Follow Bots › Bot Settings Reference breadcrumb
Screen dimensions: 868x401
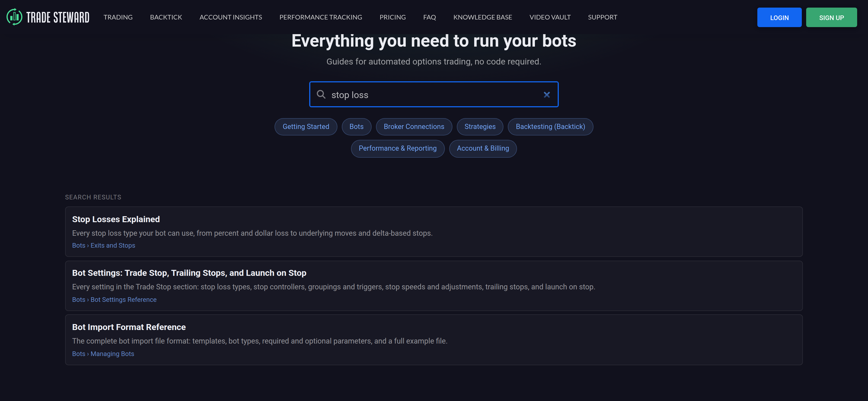point(114,300)
